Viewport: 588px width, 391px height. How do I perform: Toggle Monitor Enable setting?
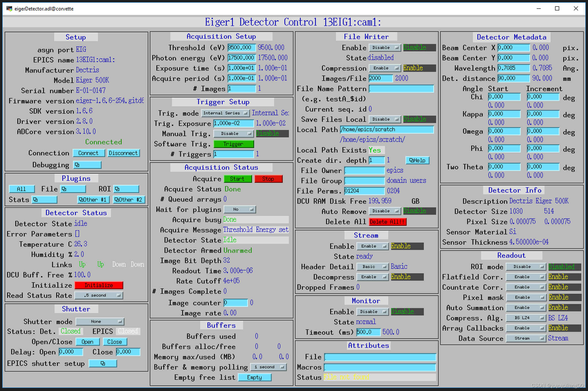point(372,311)
